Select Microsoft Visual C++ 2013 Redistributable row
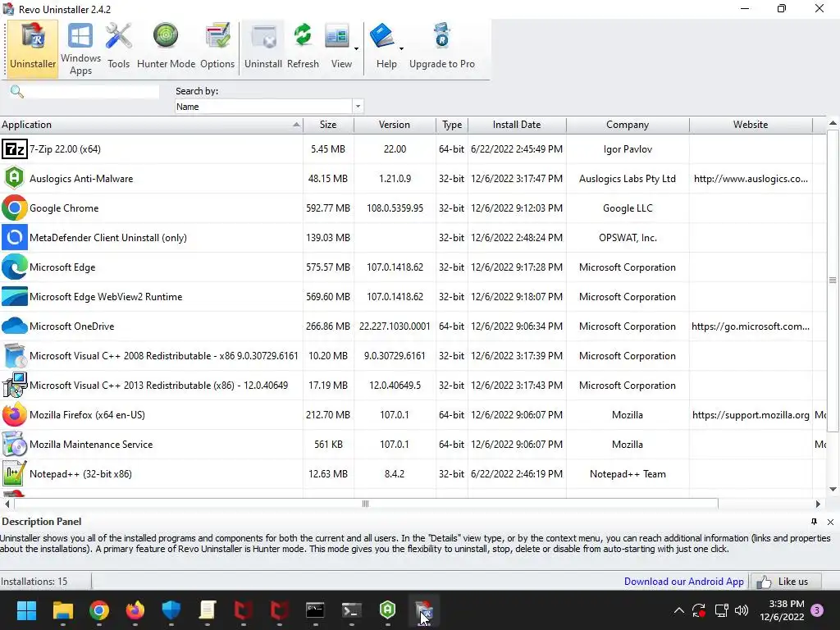Image resolution: width=840 pixels, height=630 pixels. tap(413, 386)
